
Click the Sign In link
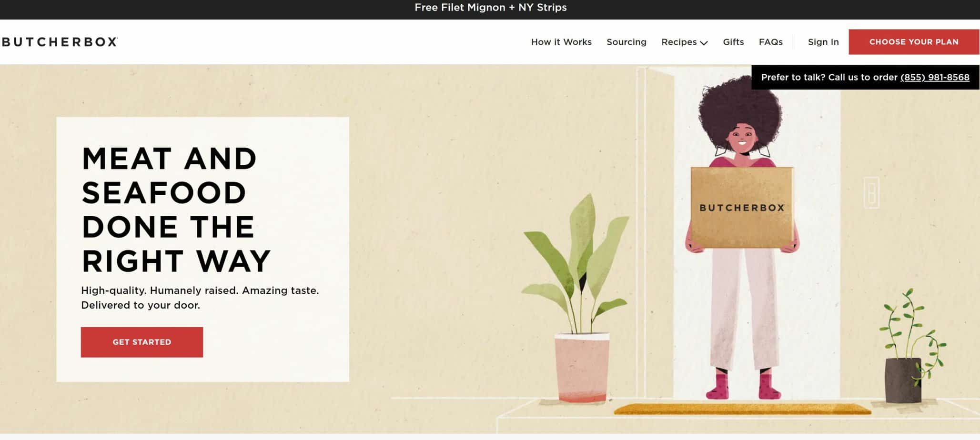tap(823, 42)
